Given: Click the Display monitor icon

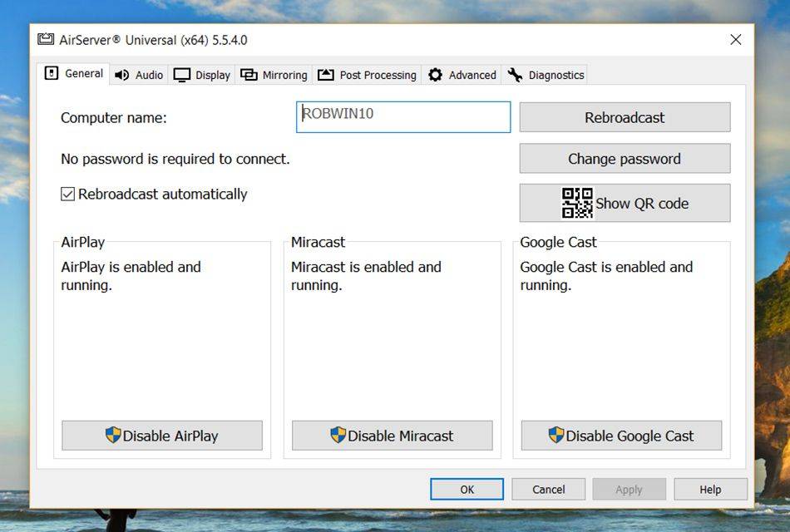Looking at the screenshot, I should tap(181, 75).
